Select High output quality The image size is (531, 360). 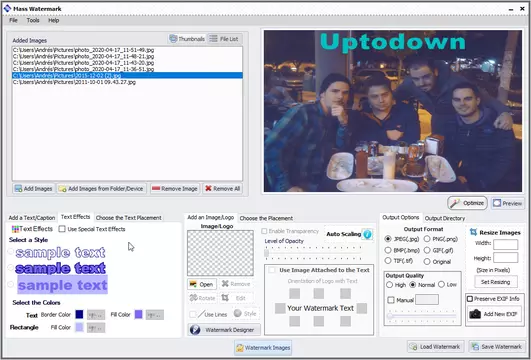pos(389,285)
